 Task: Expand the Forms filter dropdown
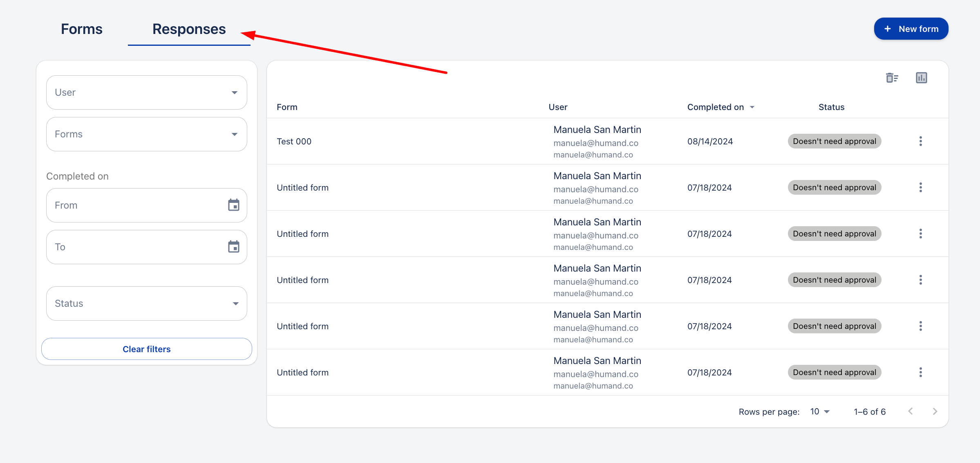click(x=146, y=134)
